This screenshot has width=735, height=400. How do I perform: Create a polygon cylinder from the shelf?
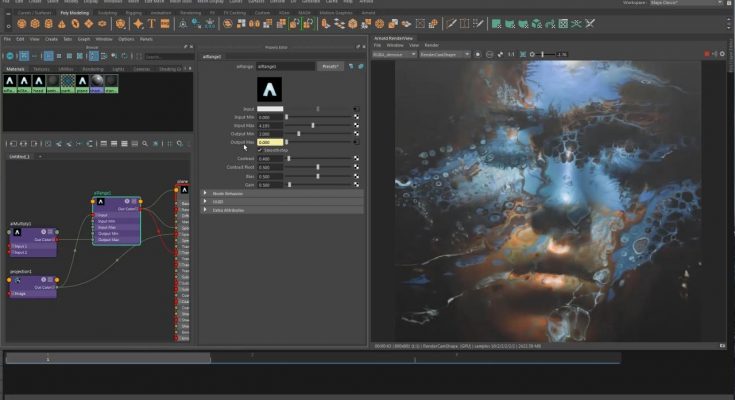(x=48, y=23)
